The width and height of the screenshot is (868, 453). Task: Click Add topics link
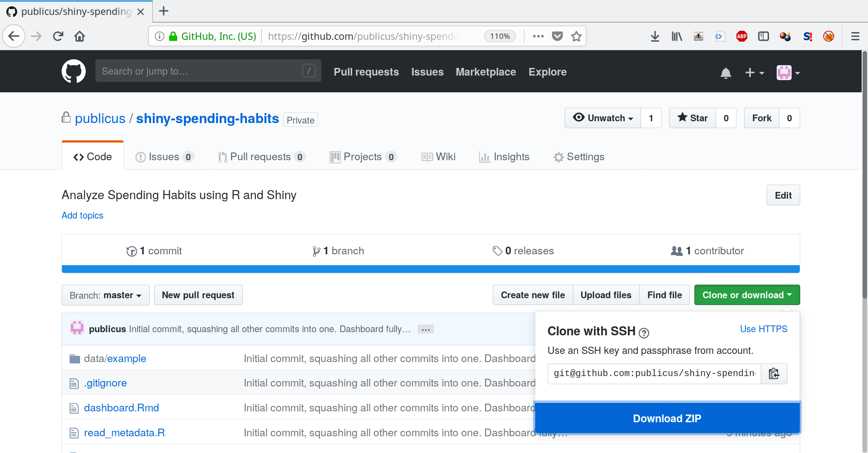[82, 215]
